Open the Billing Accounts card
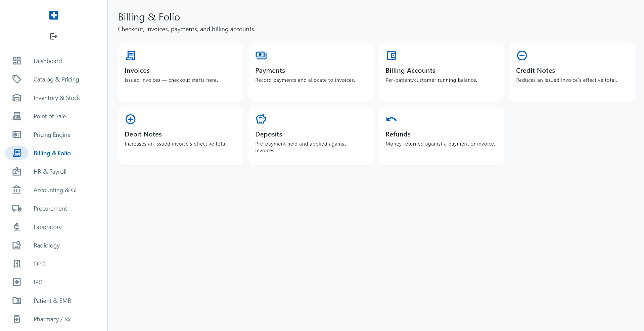The height and width of the screenshot is (331, 644). pyautogui.click(x=441, y=72)
